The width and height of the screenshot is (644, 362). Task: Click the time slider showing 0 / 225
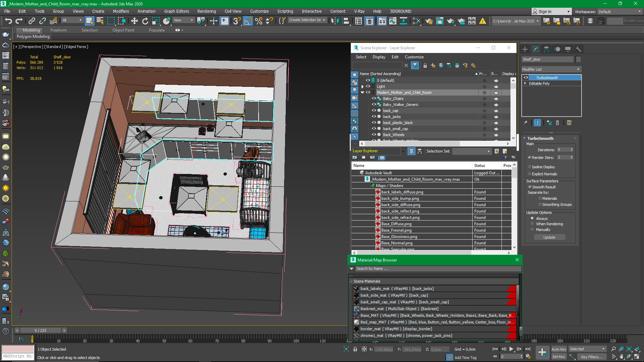point(41,330)
